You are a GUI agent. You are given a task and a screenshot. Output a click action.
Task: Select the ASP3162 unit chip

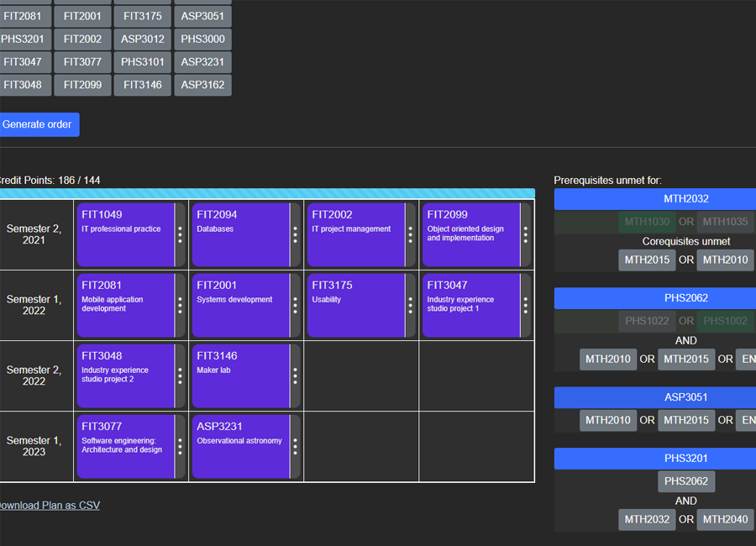[x=202, y=85]
